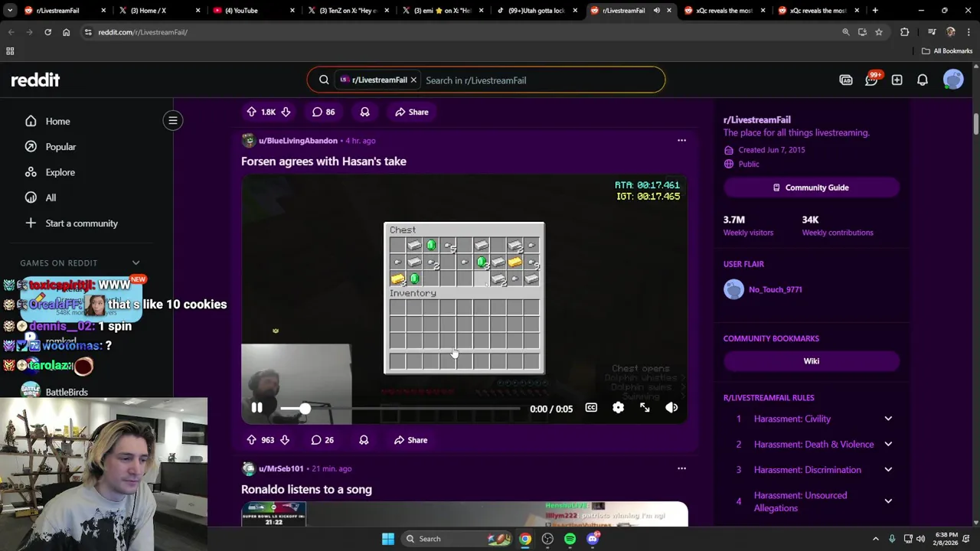This screenshot has height=551, width=980.
Task: Expand Harassment: Unsourced Allegations rule
Action: [888, 501]
